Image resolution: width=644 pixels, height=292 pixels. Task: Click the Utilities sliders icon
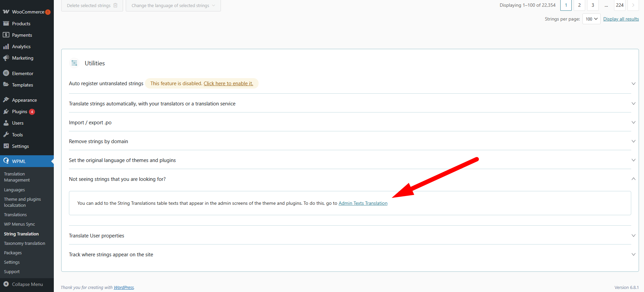[x=74, y=63]
